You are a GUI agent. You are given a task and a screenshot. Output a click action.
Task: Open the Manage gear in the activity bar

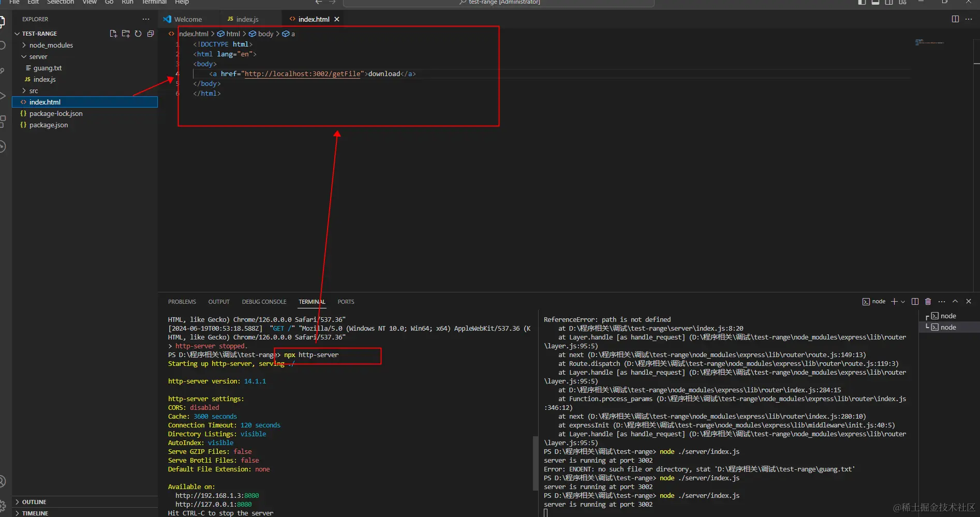pyautogui.click(x=3, y=506)
